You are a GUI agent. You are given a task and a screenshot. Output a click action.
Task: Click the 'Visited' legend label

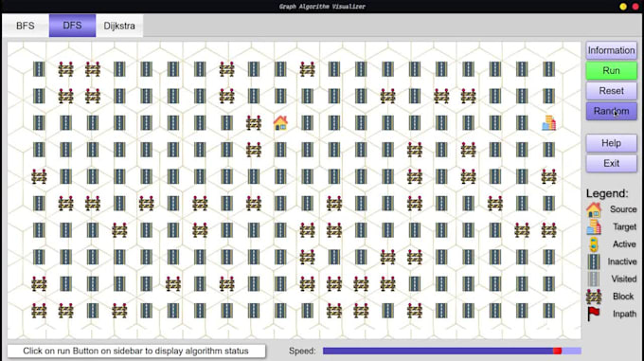coord(624,279)
